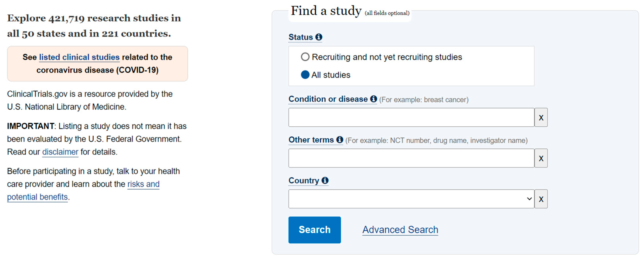Clear the Condition or disease field
This screenshot has height=261, width=644.
click(x=541, y=117)
